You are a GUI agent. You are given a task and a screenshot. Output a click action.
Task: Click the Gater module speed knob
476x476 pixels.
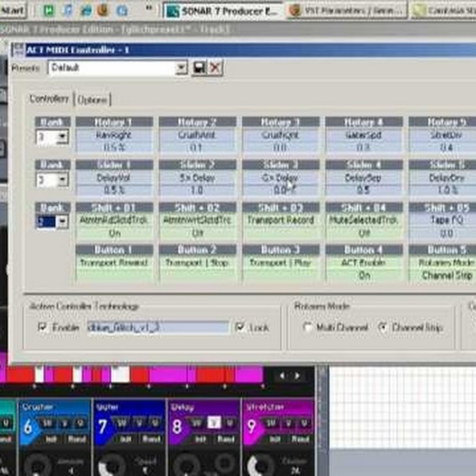[112, 465]
